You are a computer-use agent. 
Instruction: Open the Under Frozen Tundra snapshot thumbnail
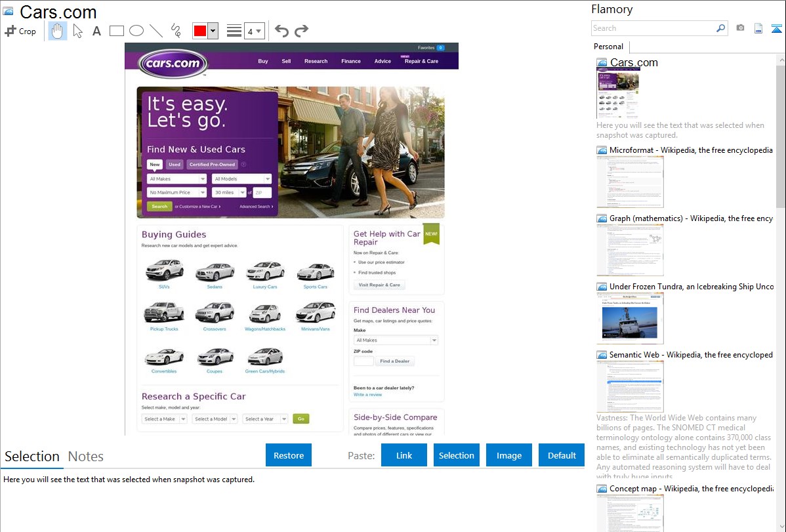pos(630,318)
